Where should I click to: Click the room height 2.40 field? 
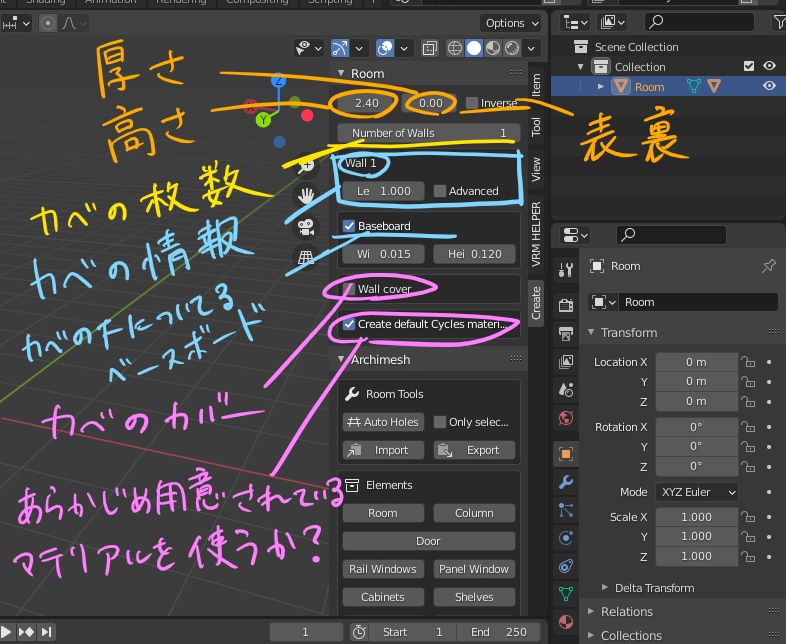(367, 103)
